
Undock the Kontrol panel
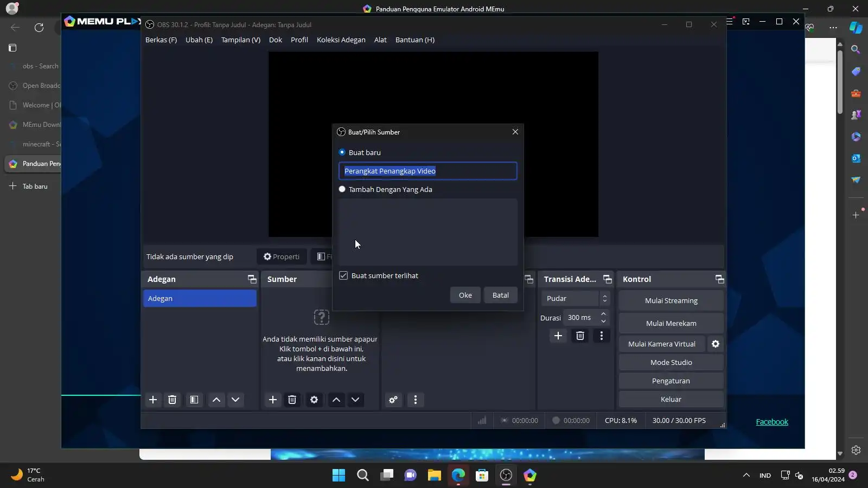click(x=720, y=279)
